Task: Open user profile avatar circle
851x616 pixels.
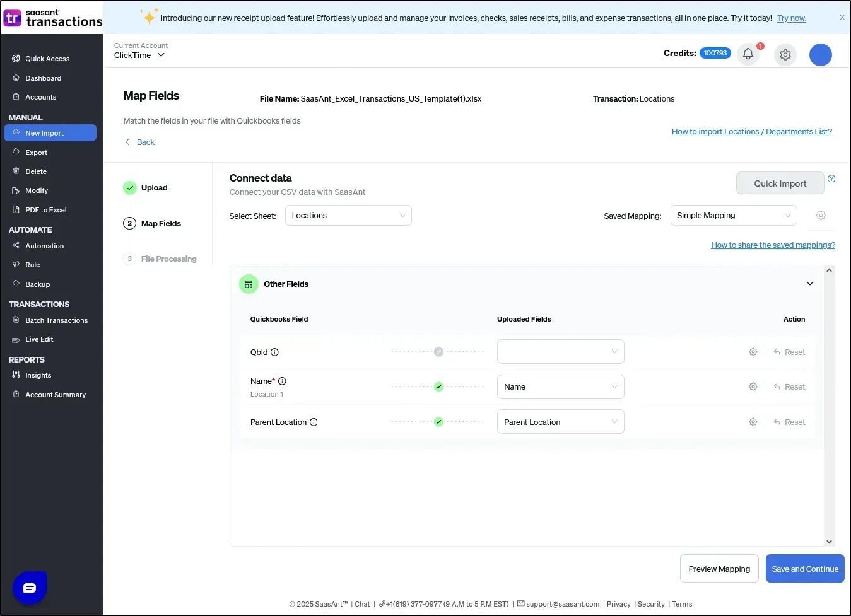Action: tap(821, 55)
